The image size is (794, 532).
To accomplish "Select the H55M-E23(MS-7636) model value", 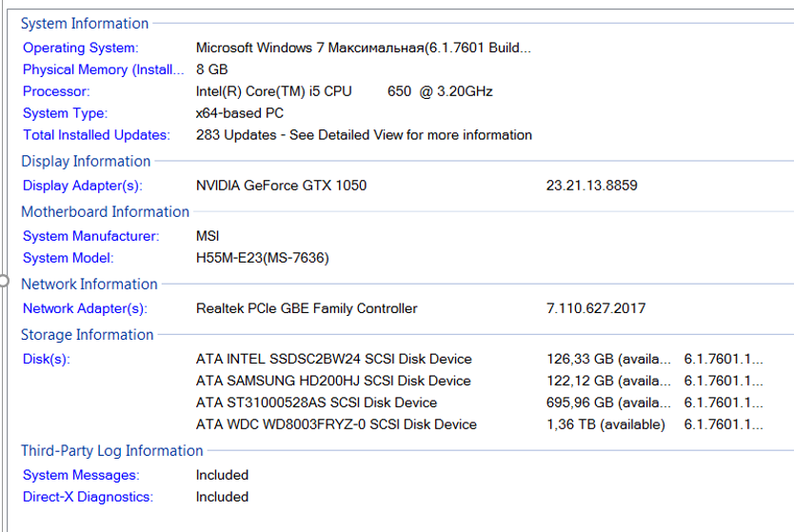I will click(x=263, y=258).
